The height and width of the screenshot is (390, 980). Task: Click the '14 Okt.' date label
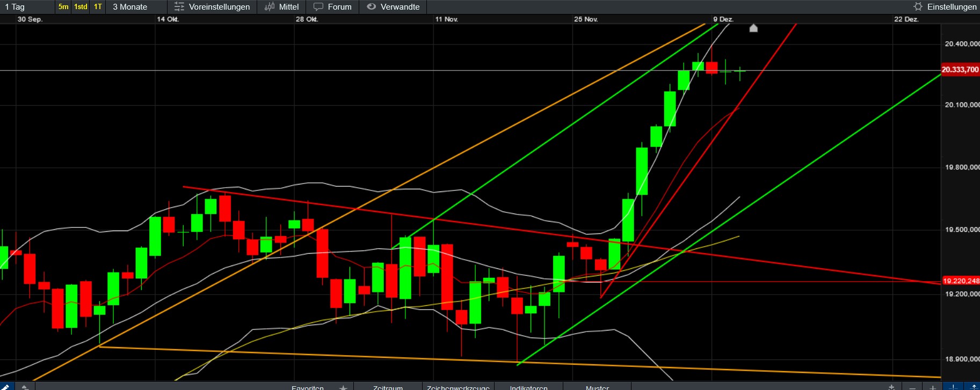pos(168,19)
